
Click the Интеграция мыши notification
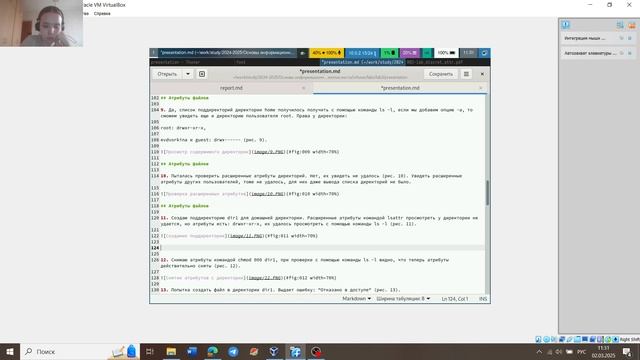click(585, 38)
